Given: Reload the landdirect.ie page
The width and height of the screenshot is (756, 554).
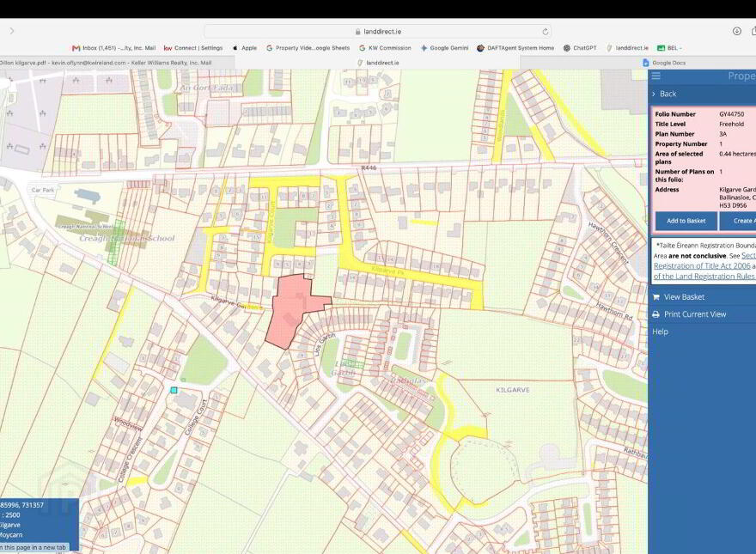Looking at the screenshot, I should [x=545, y=31].
